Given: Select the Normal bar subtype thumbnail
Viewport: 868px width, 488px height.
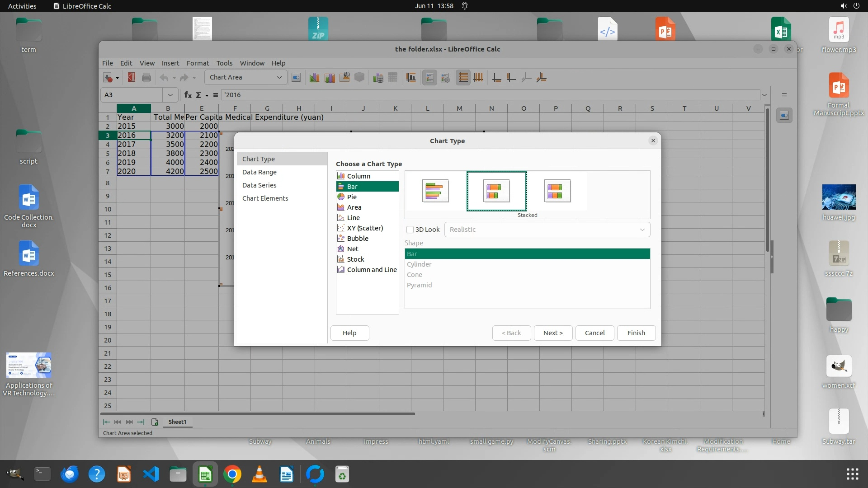Looking at the screenshot, I should pos(435,191).
